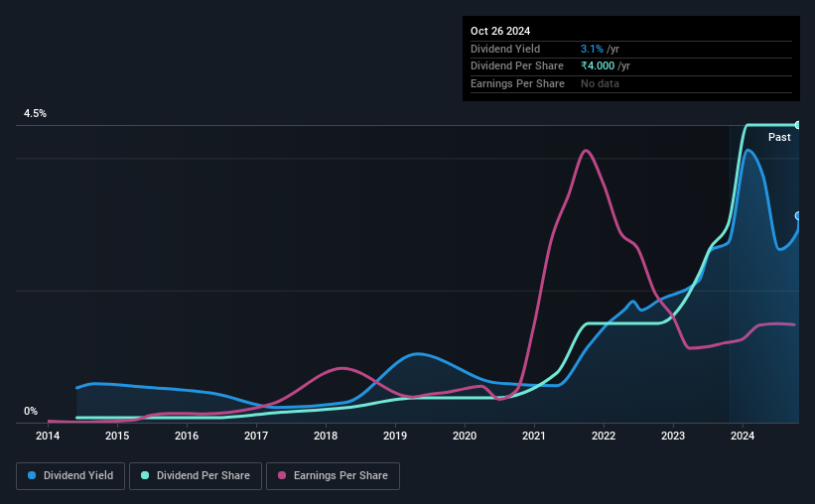This screenshot has height=504, width=815.
Task: Select the 2020 x-axis label
Action: pyautogui.click(x=465, y=436)
